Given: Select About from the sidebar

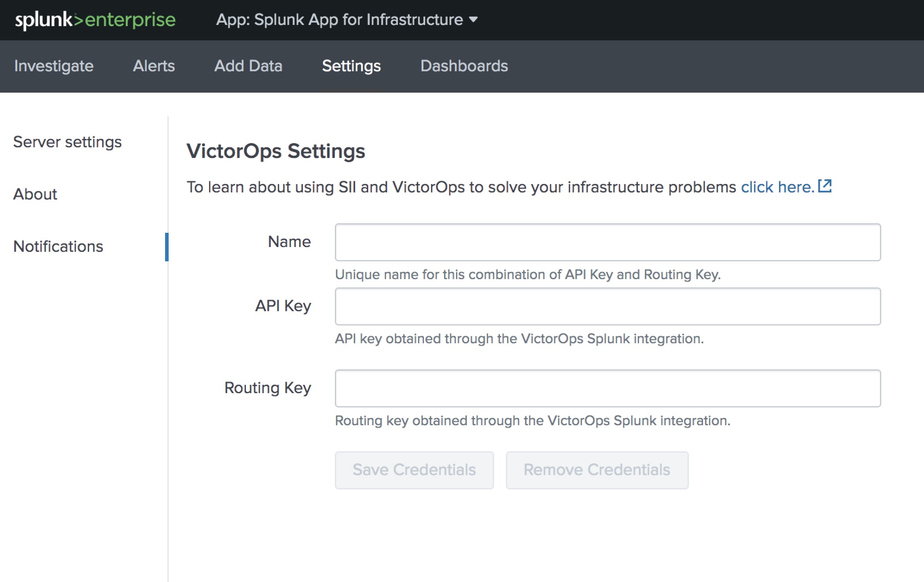Looking at the screenshot, I should [35, 194].
